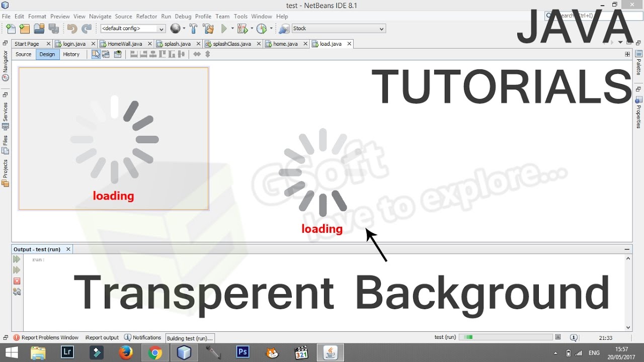Open the Services side panel

click(x=6, y=116)
